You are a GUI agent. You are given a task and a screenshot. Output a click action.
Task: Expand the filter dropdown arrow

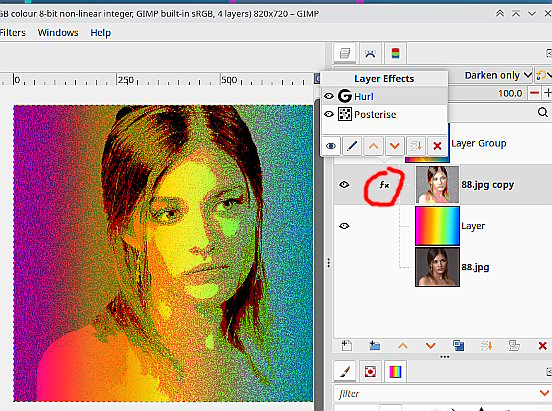(544, 393)
